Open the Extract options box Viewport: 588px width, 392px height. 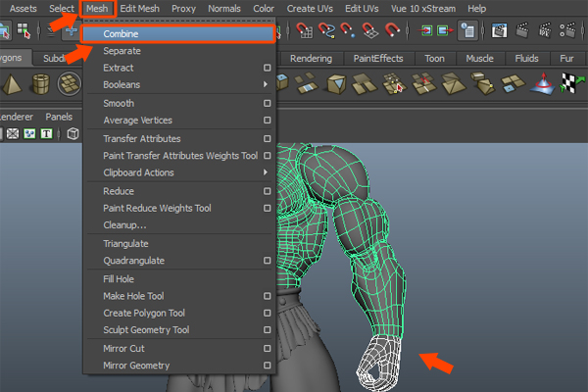(267, 69)
